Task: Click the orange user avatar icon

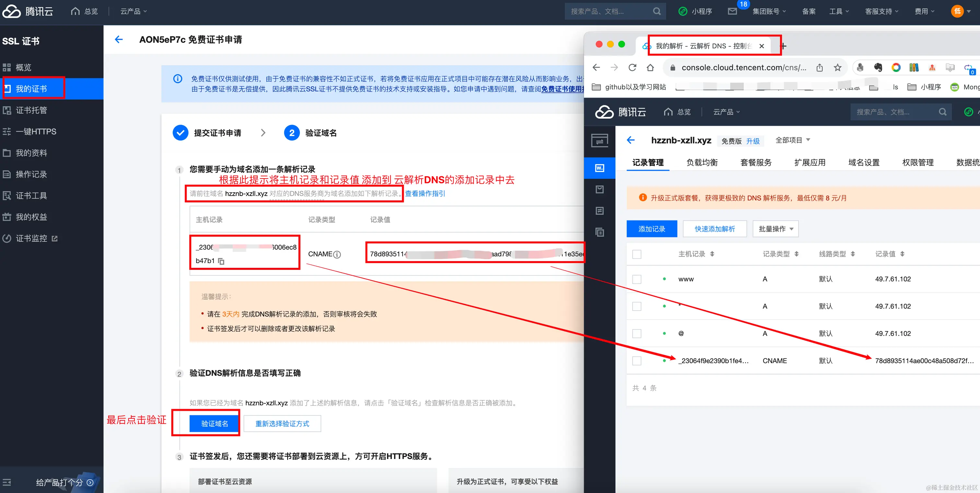Action: (x=957, y=11)
